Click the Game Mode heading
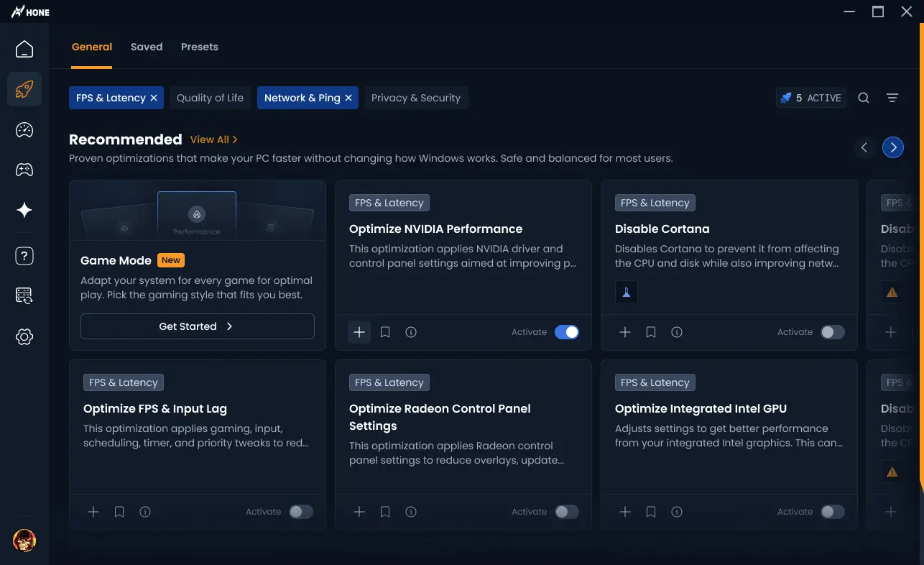Image resolution: width=924 pixels, height=565 pixels. [116, 260]
